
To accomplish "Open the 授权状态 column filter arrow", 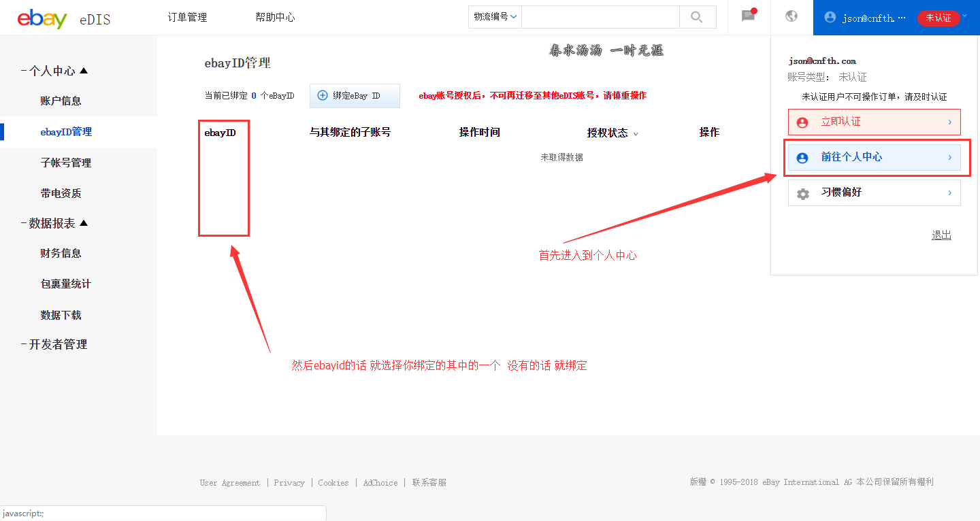I will point(636,134).
